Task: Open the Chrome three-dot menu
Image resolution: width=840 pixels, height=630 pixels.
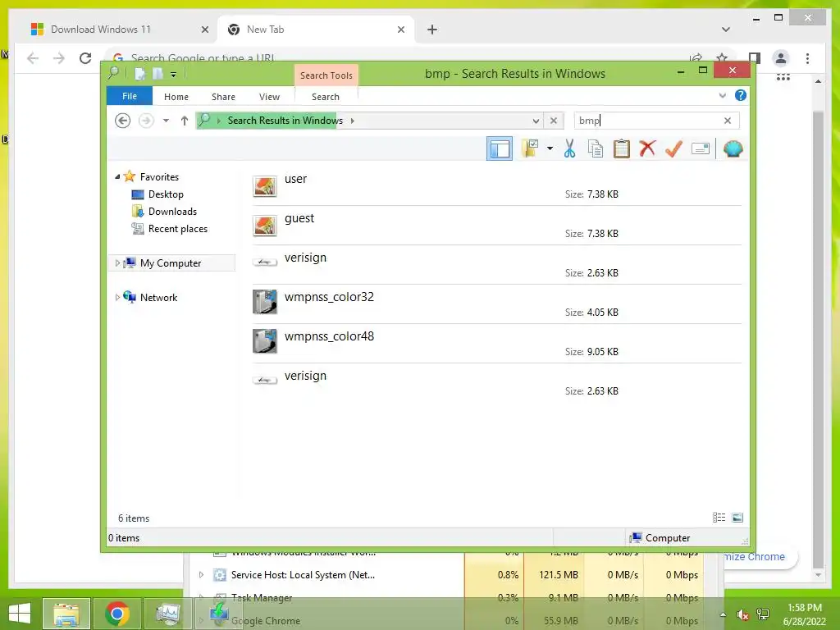Action: 808,58
